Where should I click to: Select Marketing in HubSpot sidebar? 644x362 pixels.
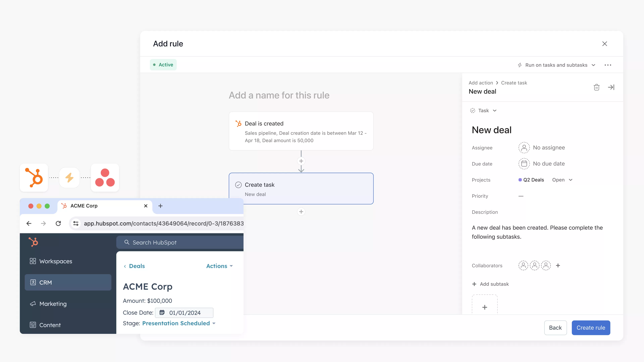[x=53, y=304]
